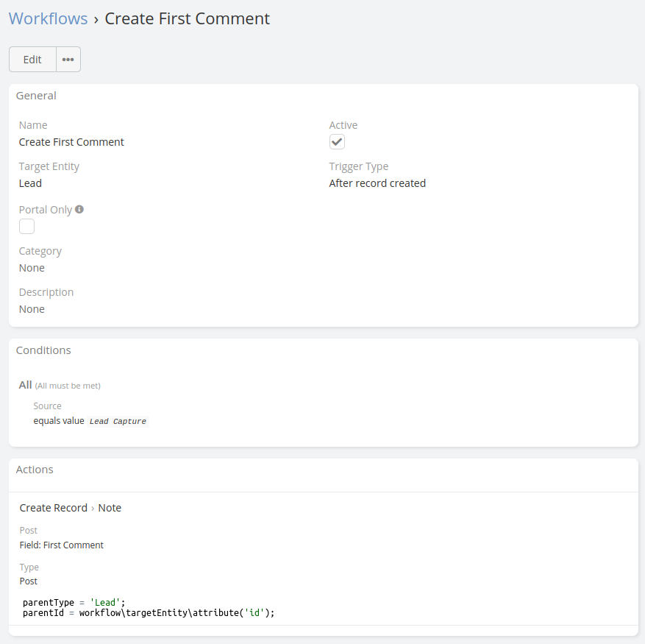This screenshot has width=645, height=644.
Task: Click 'Field: First Comment' post value
Action: [62, 545]
